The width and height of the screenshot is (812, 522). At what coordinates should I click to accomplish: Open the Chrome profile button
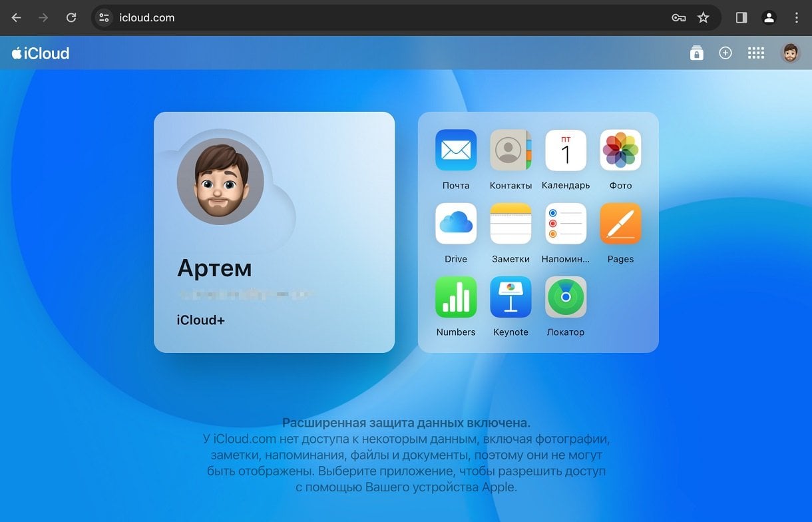click(769, 18)
